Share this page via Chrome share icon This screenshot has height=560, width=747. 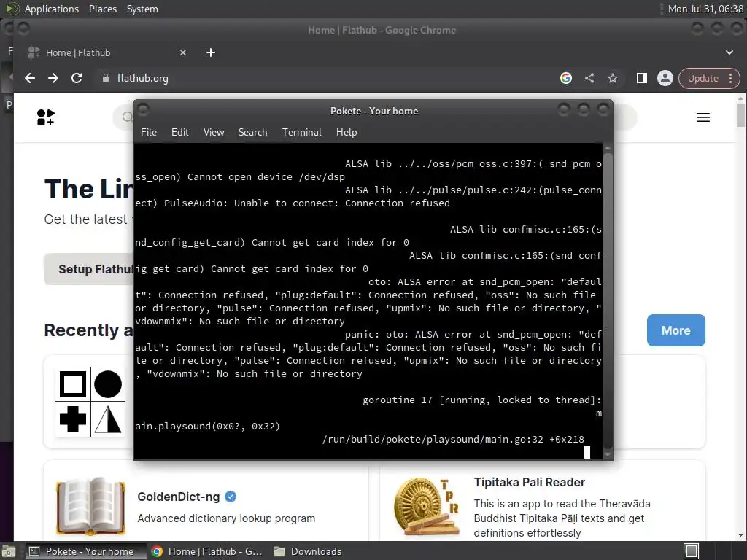(589, 78)
